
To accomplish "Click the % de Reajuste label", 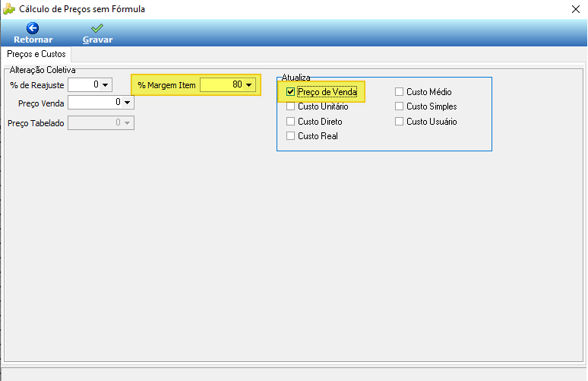I will 37,85.
